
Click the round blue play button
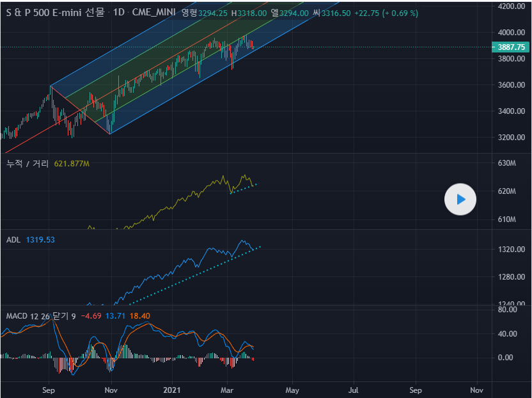[x=460, y=200]
